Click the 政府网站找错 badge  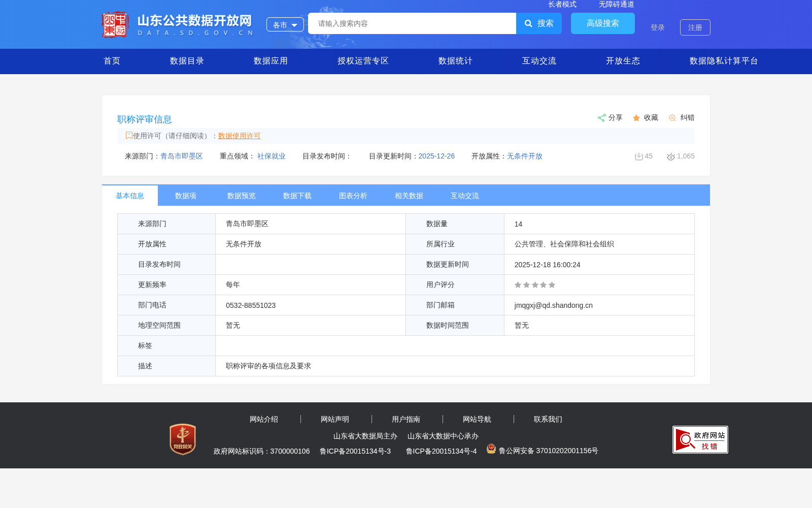click(x=700, y=440)
